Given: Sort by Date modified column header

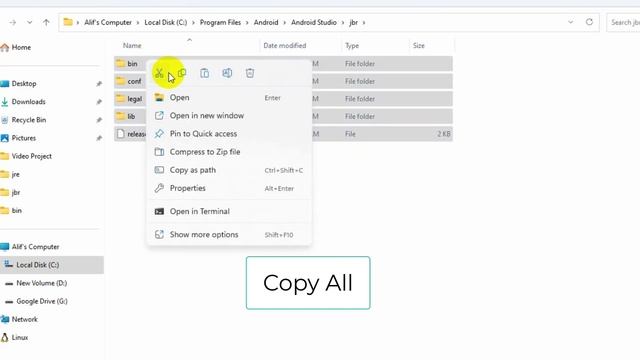Looking at the screenshot, I should [x=285, y=46].
